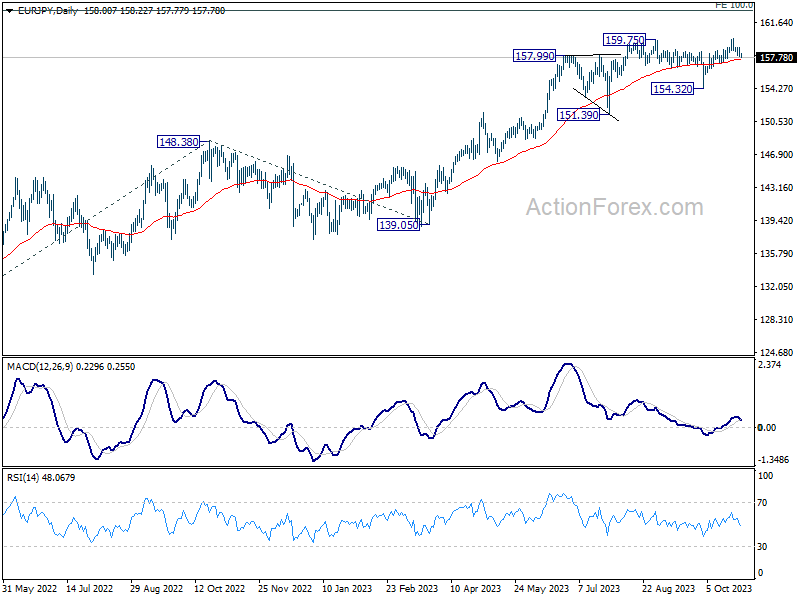Click the 124.680 price axis value
Viewport: 800px width, 600px height.
click(777, 353)
